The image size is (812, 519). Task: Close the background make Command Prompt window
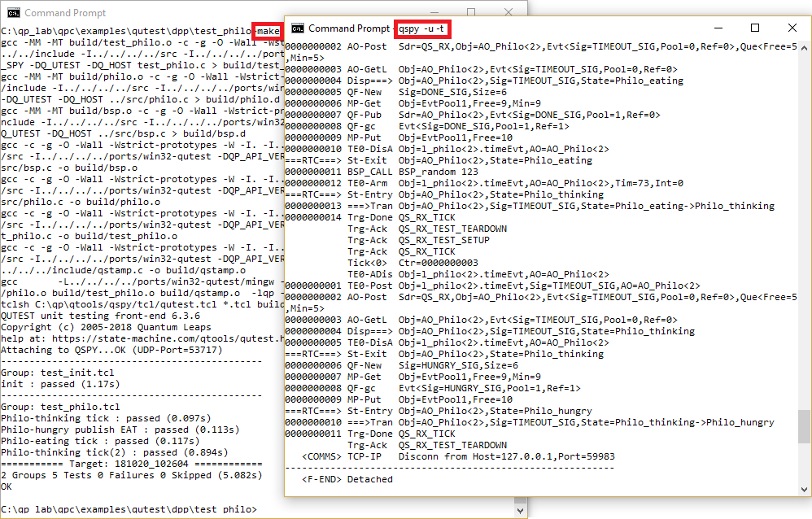pyautogui.click(x=508, y=12)
